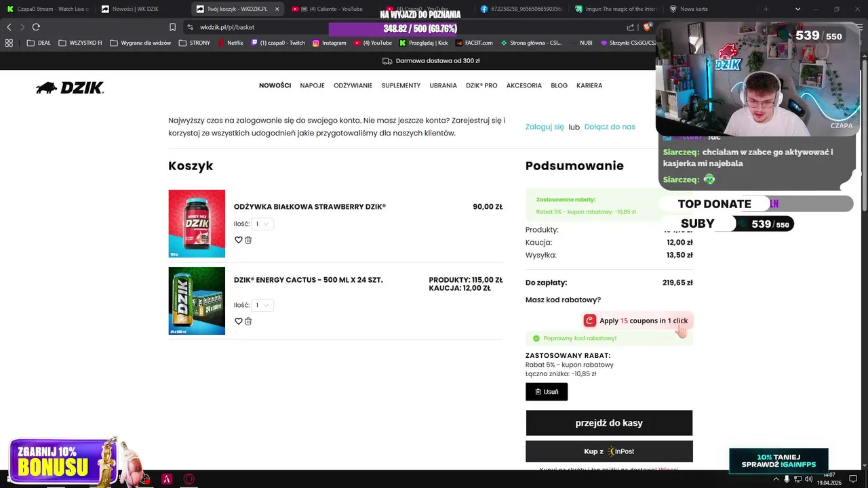Remove Energy Cactus with trash icon

click(248, 321)
